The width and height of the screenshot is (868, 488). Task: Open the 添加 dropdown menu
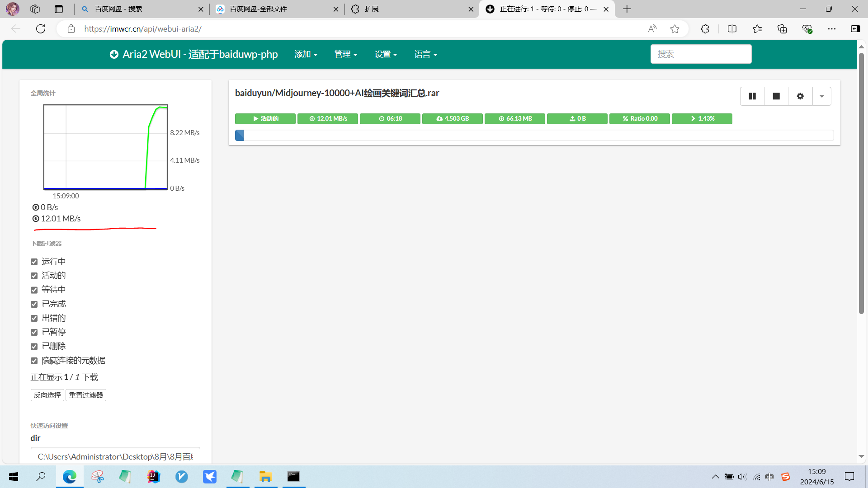pyautogui.click(x=306, y=54)
